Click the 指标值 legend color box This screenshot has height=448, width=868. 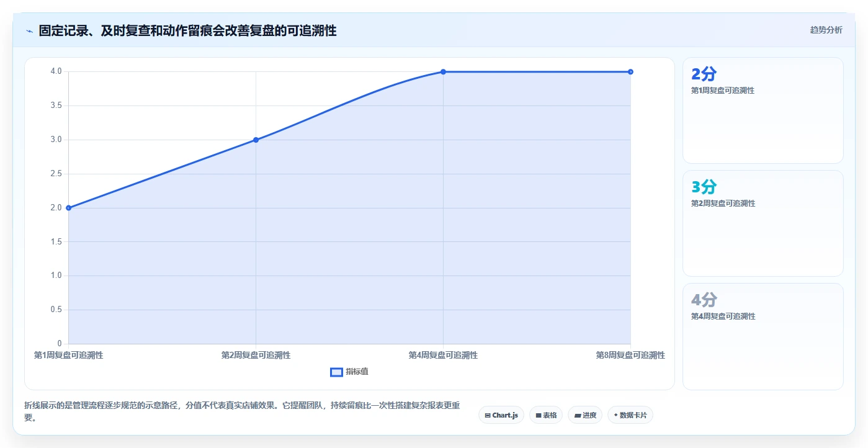point(336,372)
